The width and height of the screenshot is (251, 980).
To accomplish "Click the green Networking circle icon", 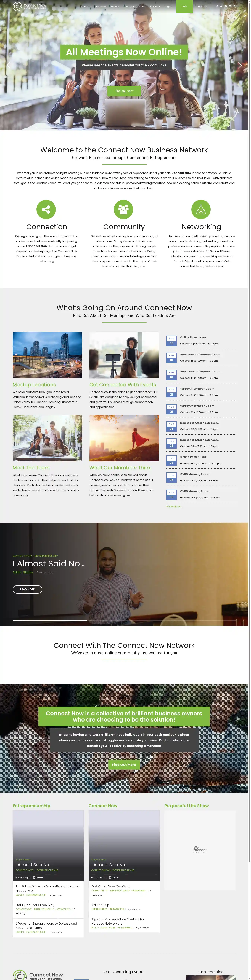I will tap(201, 210).
